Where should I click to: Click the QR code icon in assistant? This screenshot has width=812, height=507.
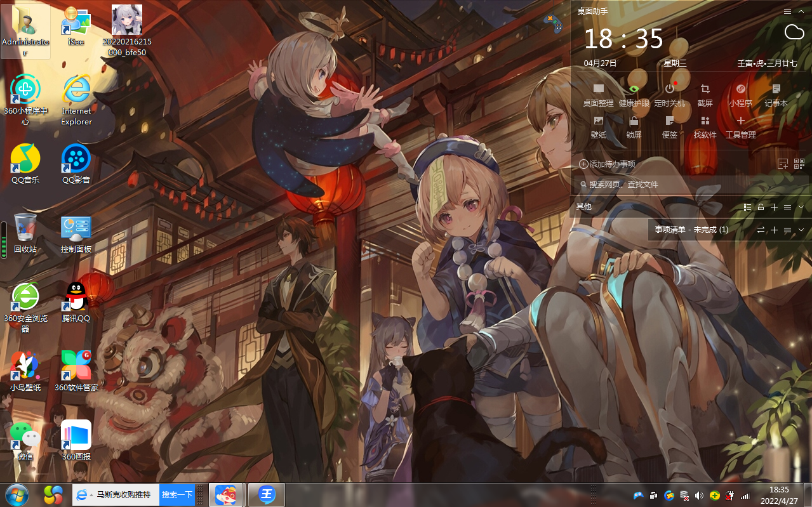point(799,164)
